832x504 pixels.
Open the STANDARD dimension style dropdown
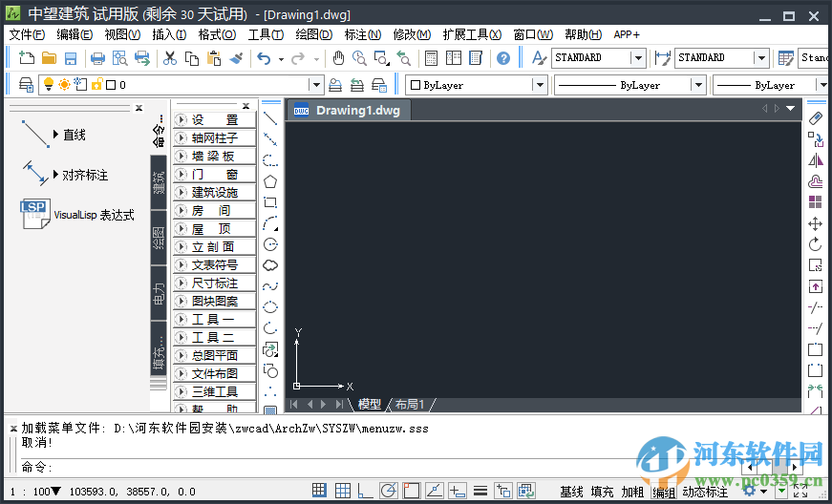(761, 58)
